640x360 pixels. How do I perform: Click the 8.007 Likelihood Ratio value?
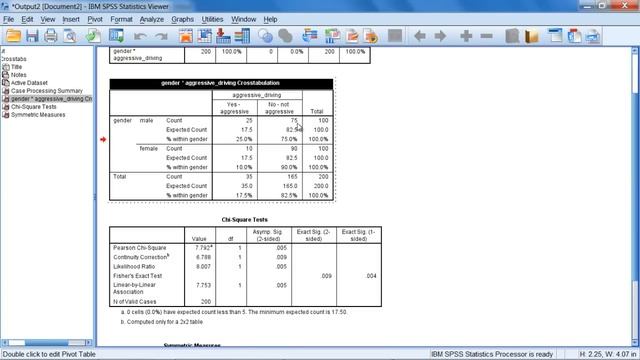pos(203,267)
